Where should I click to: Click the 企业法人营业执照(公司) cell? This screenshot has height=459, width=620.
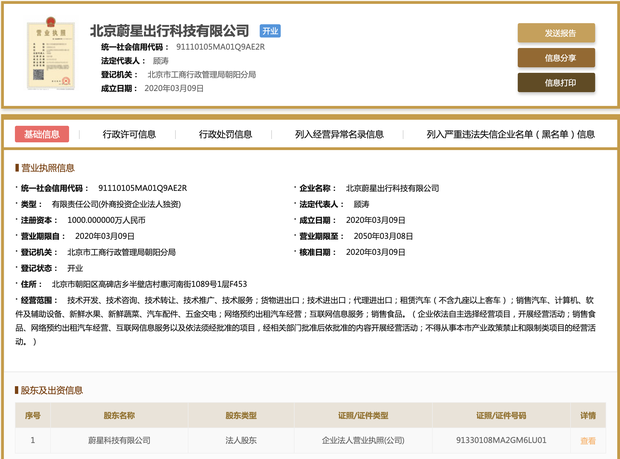(363, 440)
